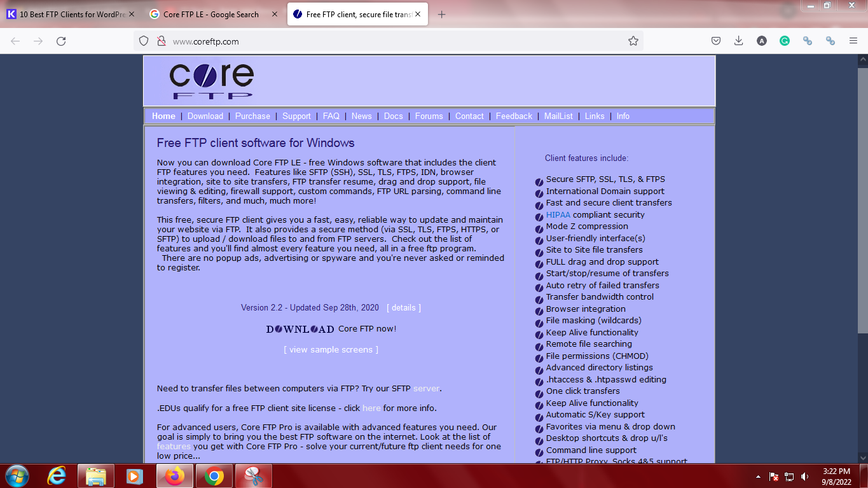Click 'Version 2.2 - Updated Sep 28th, 2020' text

click(310, 307)
